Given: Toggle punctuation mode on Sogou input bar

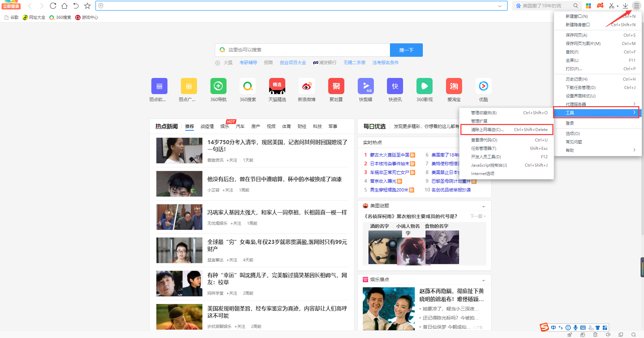Looking at the screenshot, I should pos(560,328).
